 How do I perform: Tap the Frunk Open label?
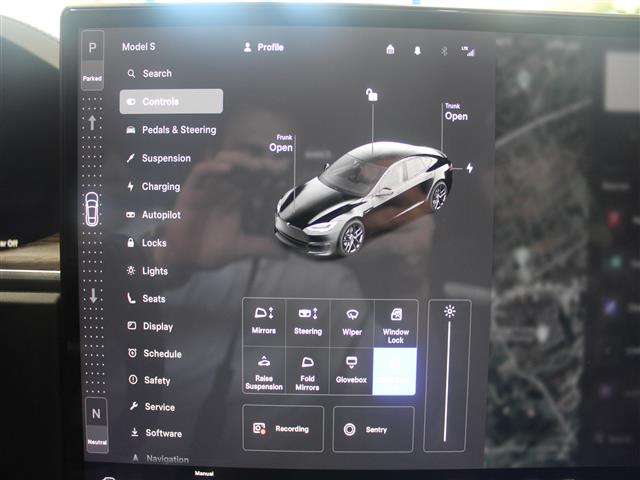click(281, 143)
